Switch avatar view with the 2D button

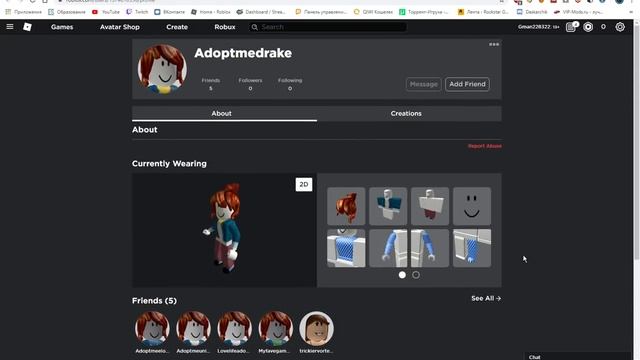pyautogui.click(x=304, y=184)
